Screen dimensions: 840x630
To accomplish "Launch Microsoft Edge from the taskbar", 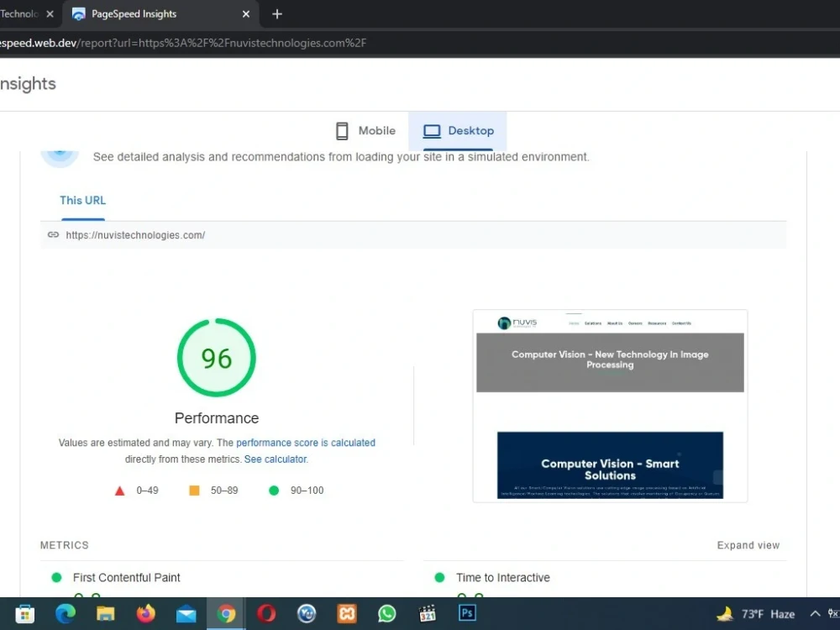I will (x=66, y=614).
